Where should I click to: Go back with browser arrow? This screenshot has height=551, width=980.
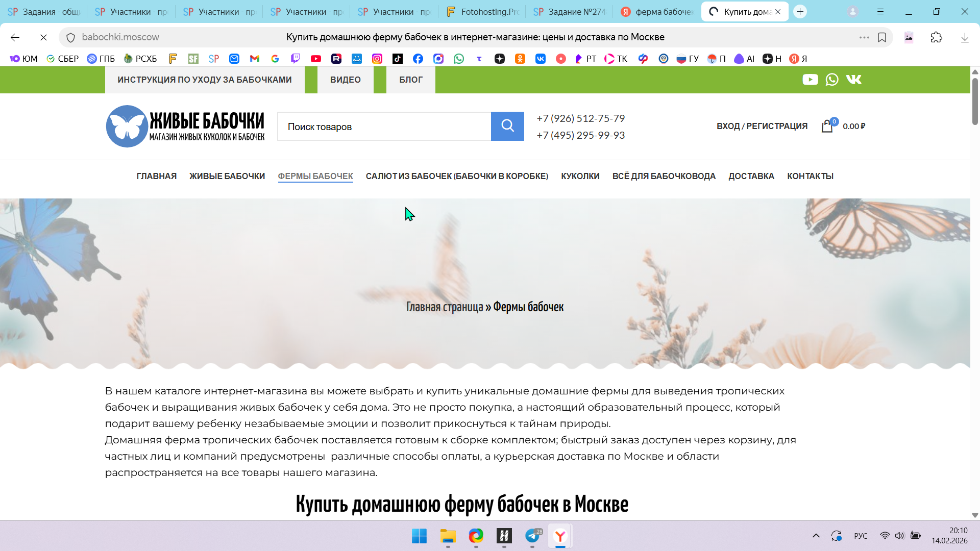click(15, 37)
